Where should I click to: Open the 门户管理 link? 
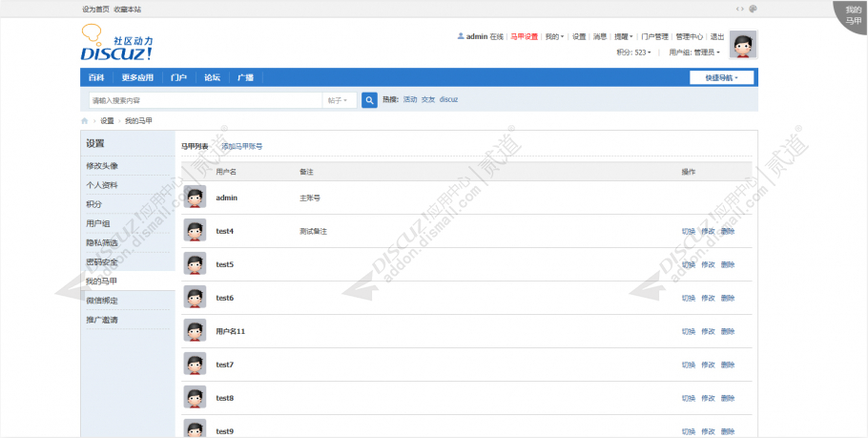pyautogui.click(x=655, y=36)
